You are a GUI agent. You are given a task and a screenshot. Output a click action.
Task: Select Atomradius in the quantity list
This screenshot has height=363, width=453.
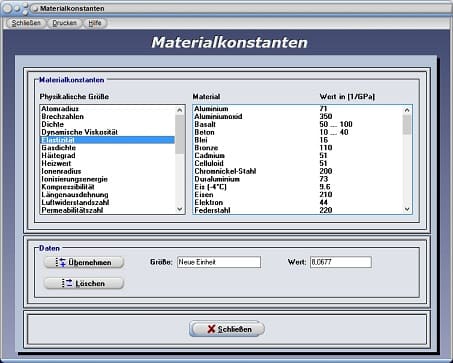tap(107, 109)
